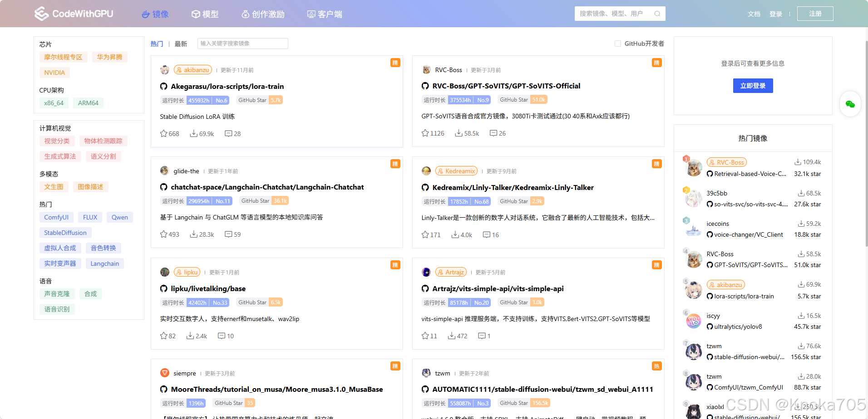This screenshot has width=868, height=419.
Task: Click comment icon on Langchain-Chatchat card
Action: point(228,234)
